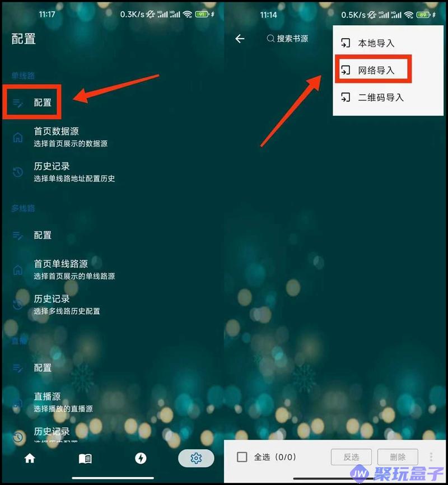Select the settings gear navigation icon
This screenshot has width=448, height=485.
pyautogui.click(x=196, y=458)
